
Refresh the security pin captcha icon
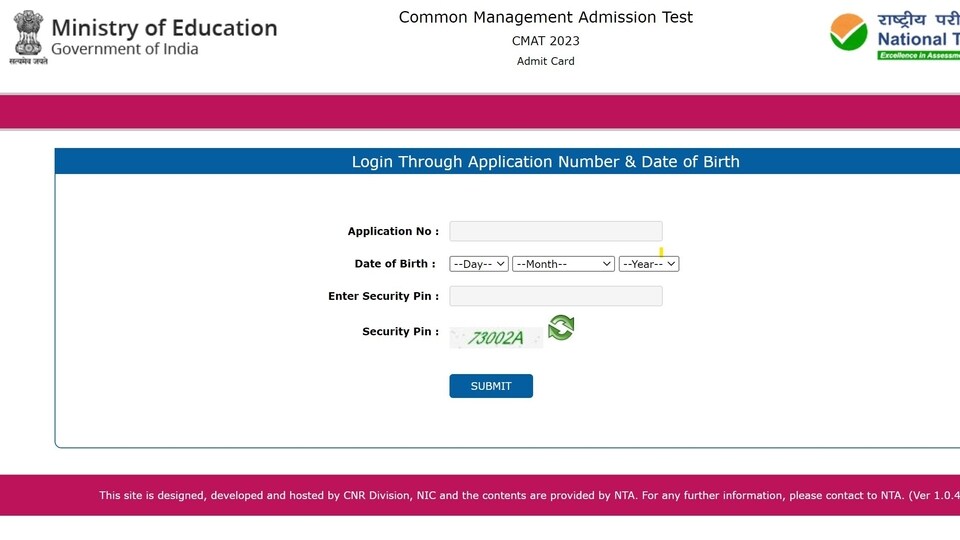pyautogui.click(x=561, y=328)
